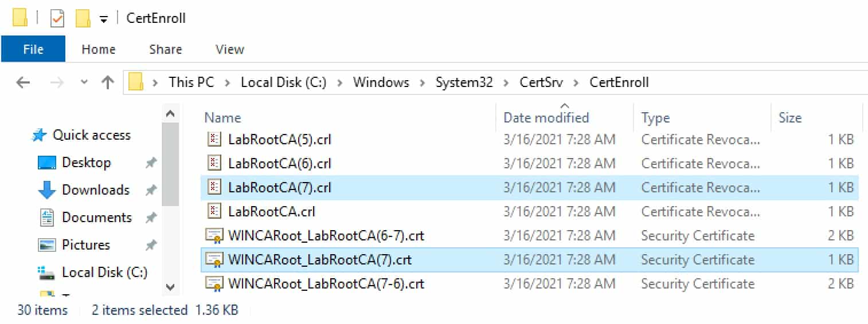
Task: Open Downloads in Quick access
Action: pos(96,190)
